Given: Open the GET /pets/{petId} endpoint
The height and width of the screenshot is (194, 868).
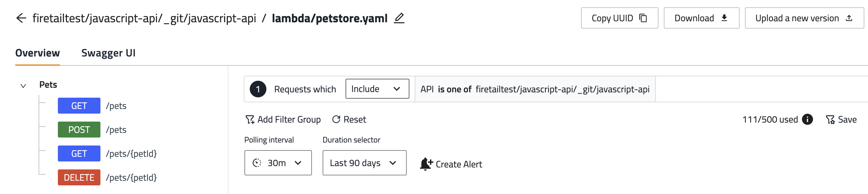Looking at the screenshot, I should click(79, 153).
